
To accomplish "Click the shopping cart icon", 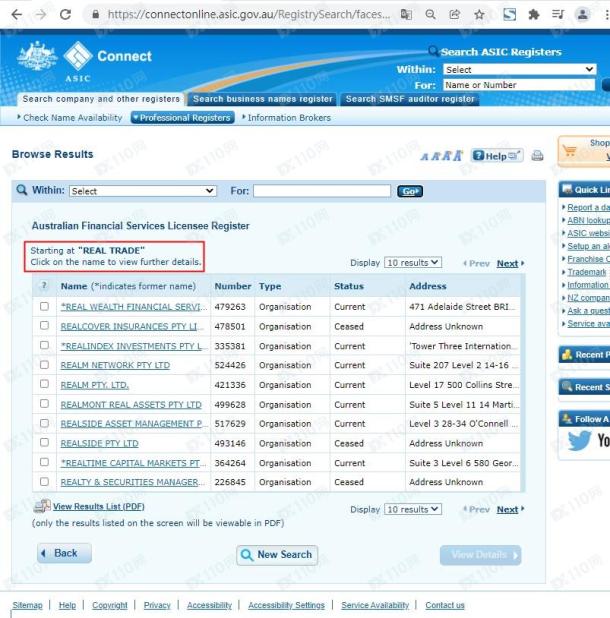I will coord(569,151).
